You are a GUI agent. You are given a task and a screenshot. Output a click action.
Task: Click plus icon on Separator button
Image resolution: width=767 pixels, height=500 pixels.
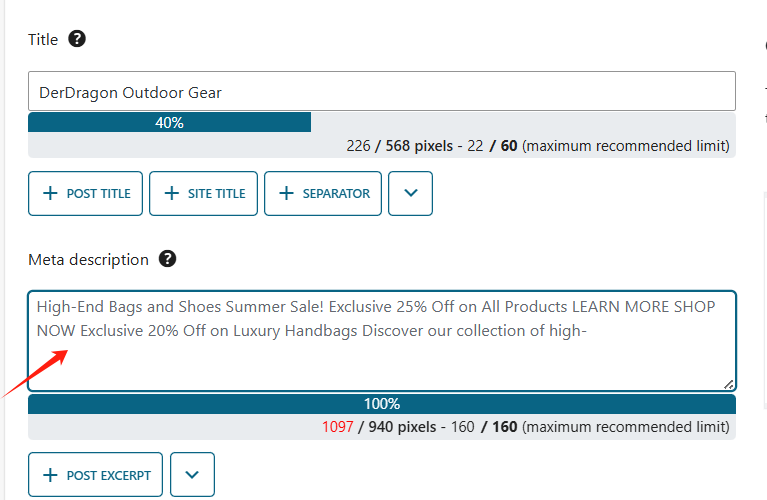pos(286,193)
